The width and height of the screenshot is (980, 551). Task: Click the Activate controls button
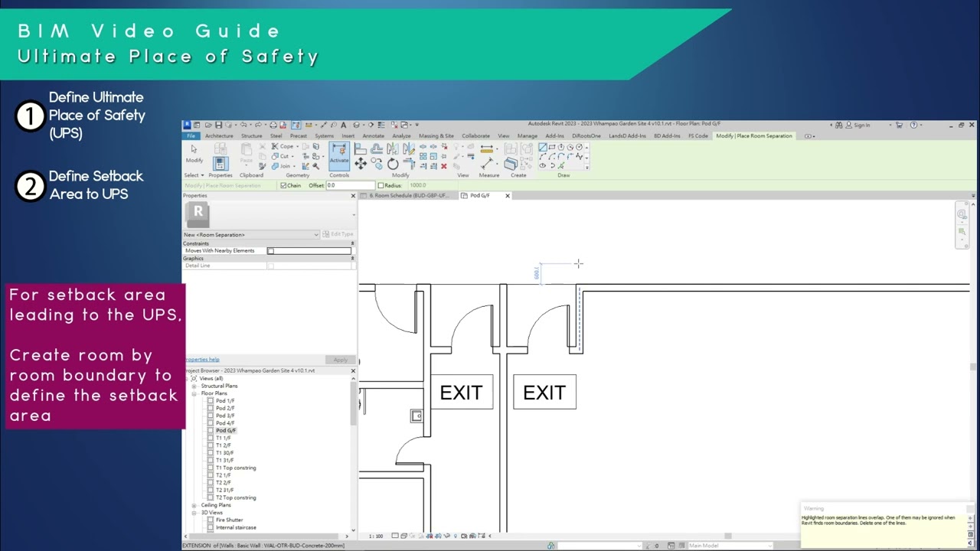[x=339, y=155]
